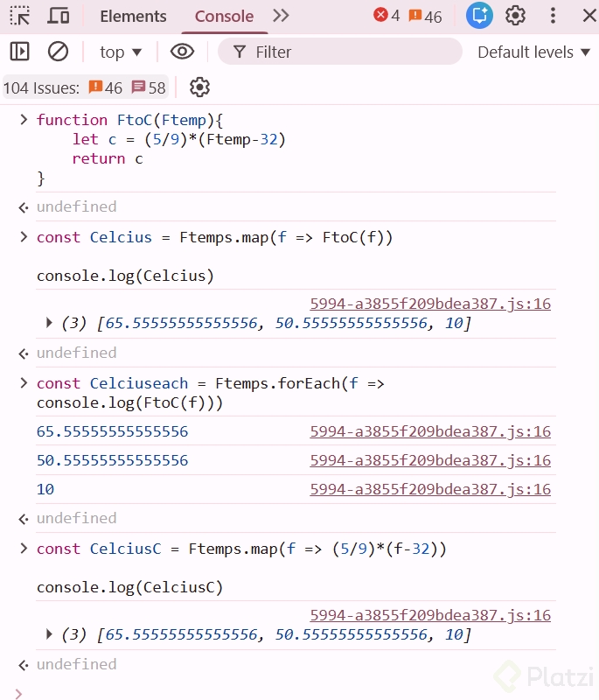The height and width of the screenshot is (700, 599).
Task: Open DevTools settings gear in top bar
Action: click(516, 16)
